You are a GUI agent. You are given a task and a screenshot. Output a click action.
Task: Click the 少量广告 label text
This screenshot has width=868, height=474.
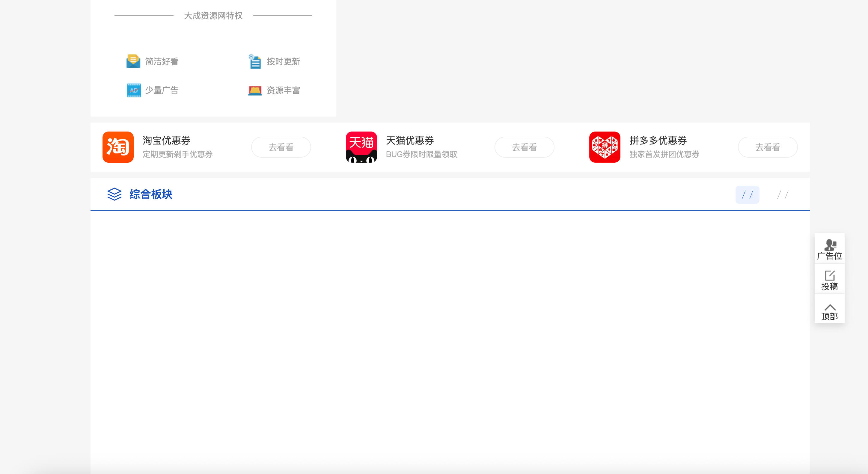(x=162, y=90)
